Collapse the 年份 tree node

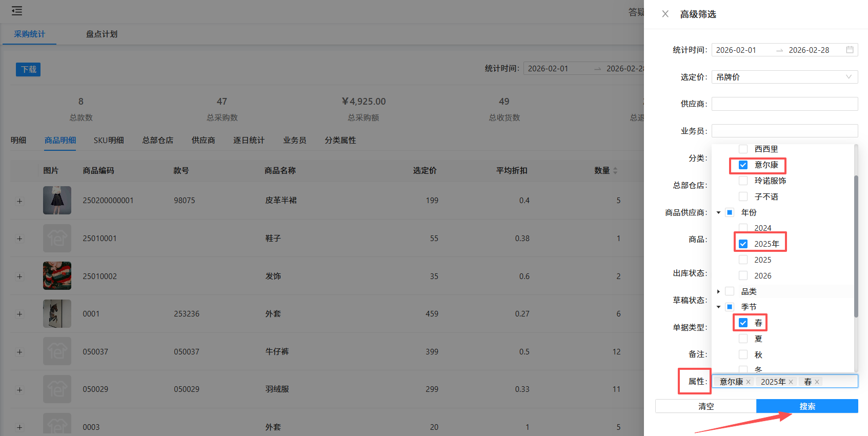coord(718,212)
